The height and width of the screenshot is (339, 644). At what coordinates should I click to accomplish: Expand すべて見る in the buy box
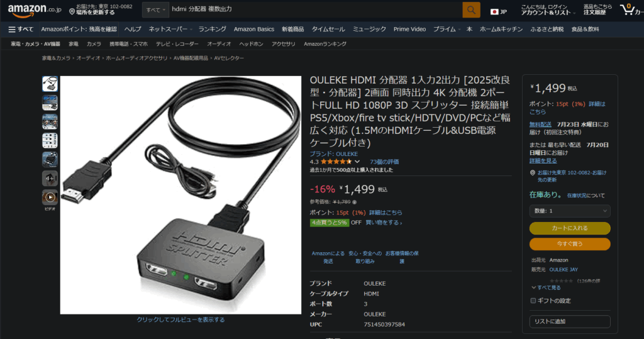(x=546, y=287)
